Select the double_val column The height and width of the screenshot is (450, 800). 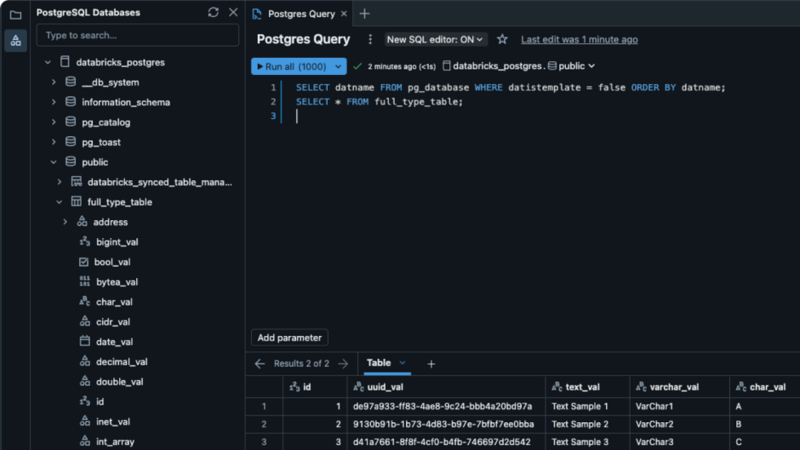(119, 382)
